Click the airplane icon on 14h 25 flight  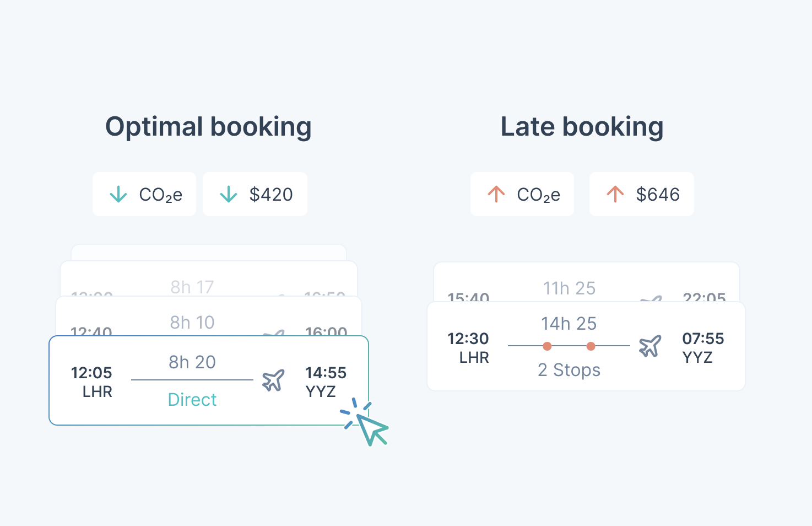[650, 346]
